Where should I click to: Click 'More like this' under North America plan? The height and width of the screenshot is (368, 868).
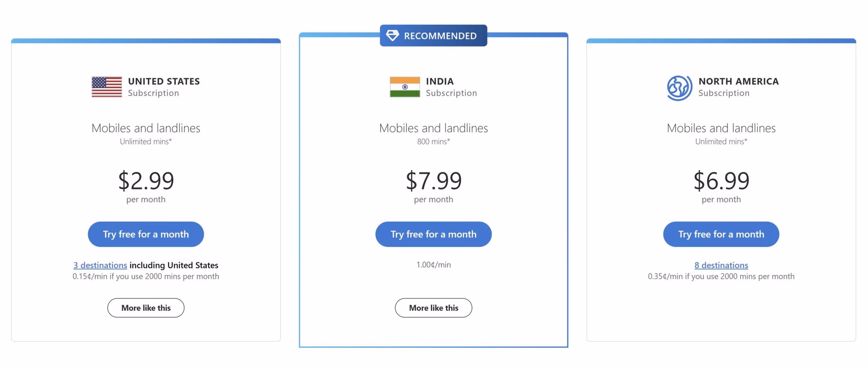[x=721, y=308]
